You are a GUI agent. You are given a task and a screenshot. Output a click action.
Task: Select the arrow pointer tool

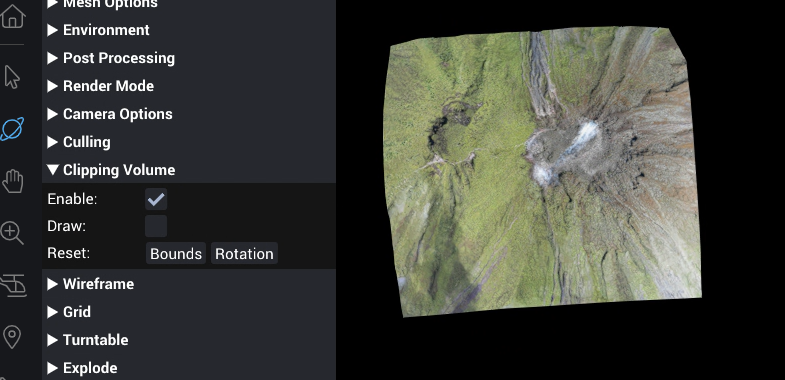(x=12, y=77)
